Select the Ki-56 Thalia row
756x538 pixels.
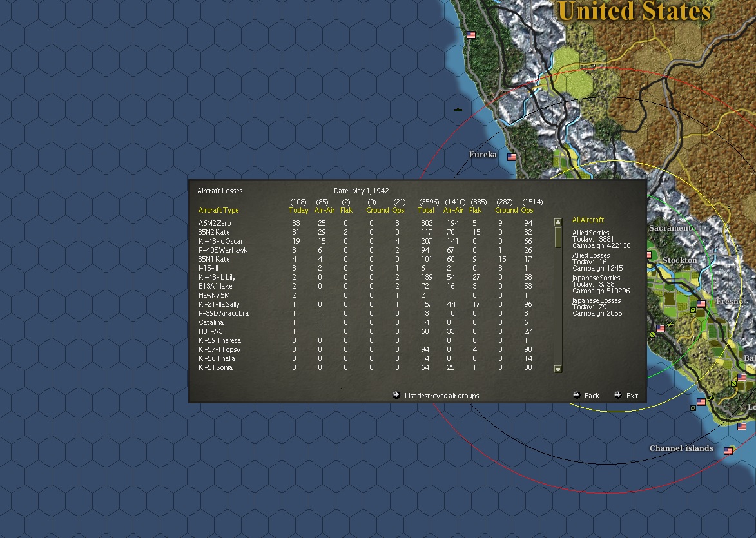tap(365, 358)
